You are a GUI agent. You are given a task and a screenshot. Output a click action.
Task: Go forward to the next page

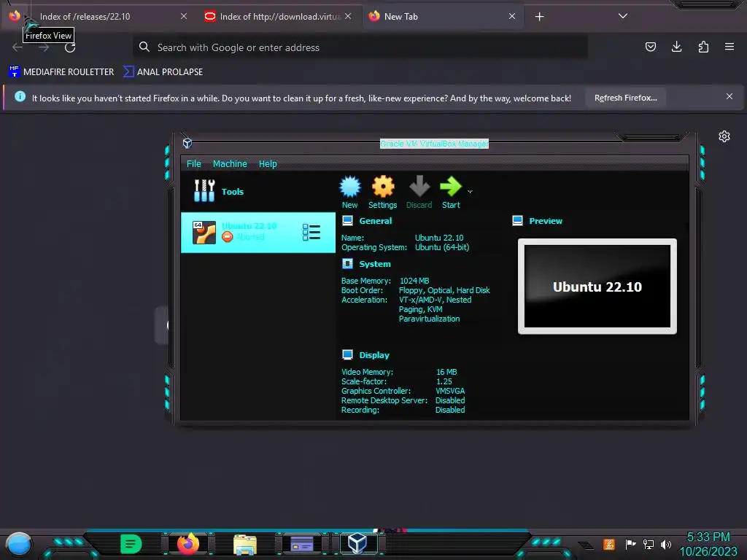(44, 47)
